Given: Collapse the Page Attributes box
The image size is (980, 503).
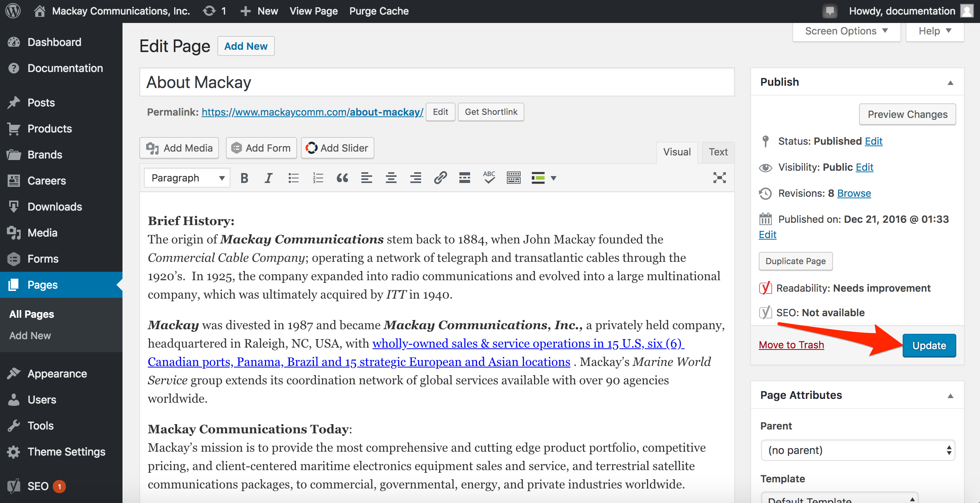Looking at the screenshot, I should click(951, 395).
